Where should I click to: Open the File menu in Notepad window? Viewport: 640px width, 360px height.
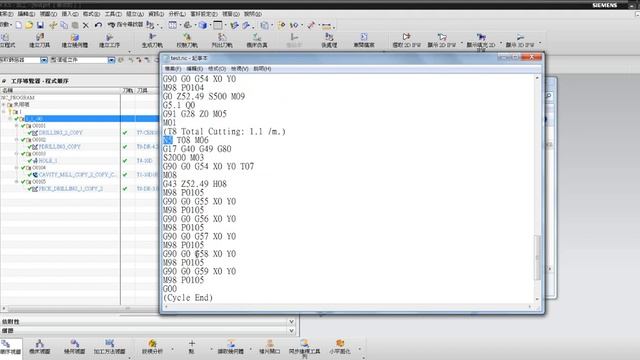tap(173, 69)
